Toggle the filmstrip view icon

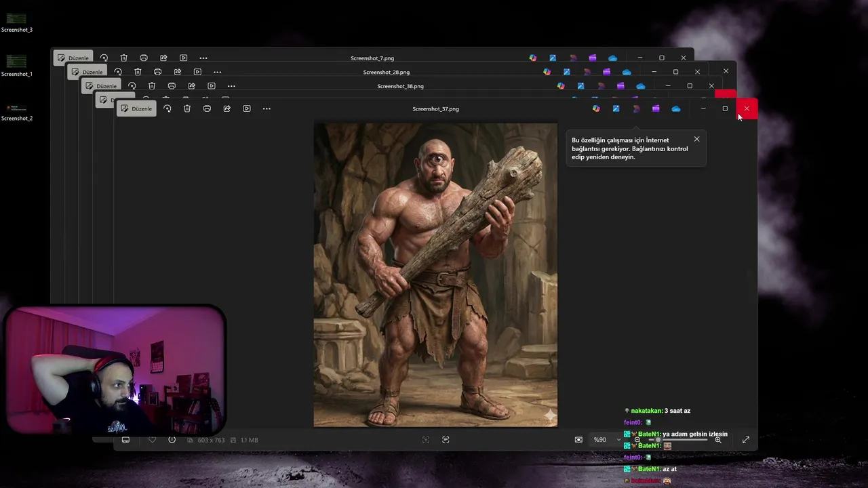click(x=125, y=440)
